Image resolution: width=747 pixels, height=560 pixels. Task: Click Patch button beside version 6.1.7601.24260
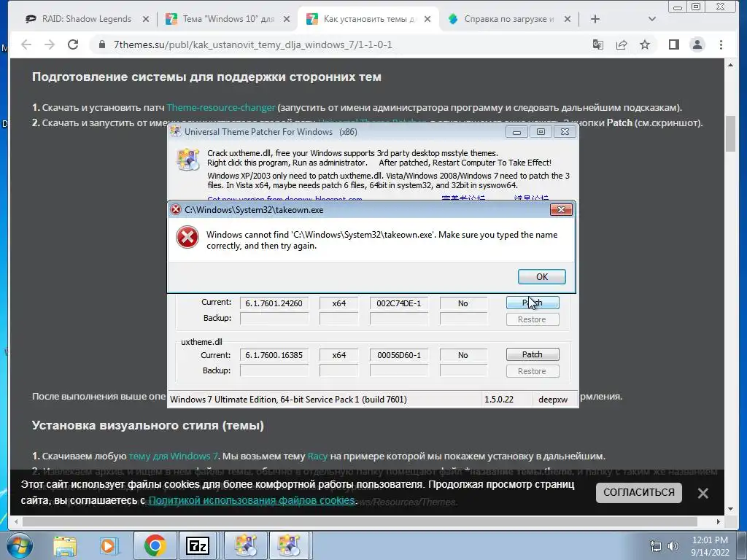point(532,303)
